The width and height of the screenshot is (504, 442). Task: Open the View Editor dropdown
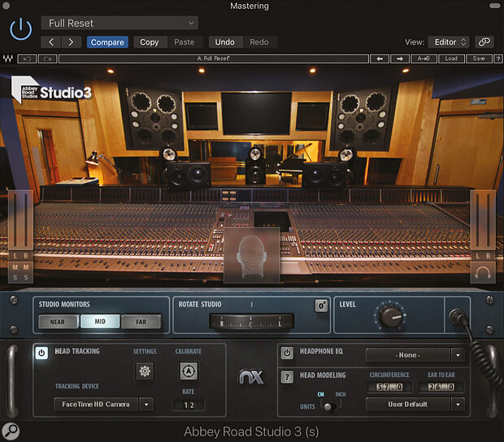coord(449,42)
